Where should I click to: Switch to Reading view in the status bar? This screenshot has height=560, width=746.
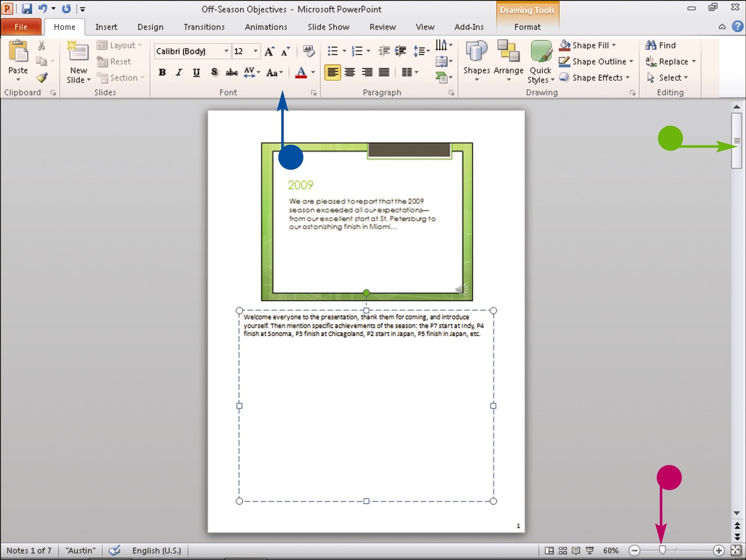coord(576,551)
